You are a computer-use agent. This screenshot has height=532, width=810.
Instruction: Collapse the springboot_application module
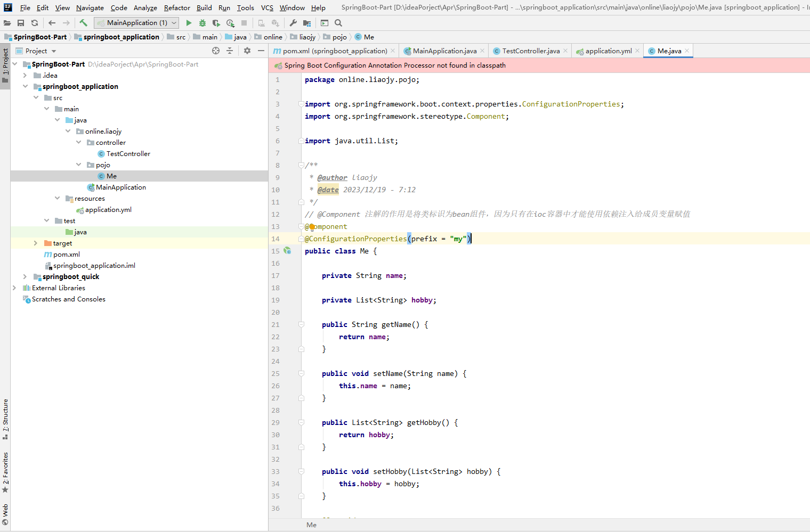pos(25,86)
